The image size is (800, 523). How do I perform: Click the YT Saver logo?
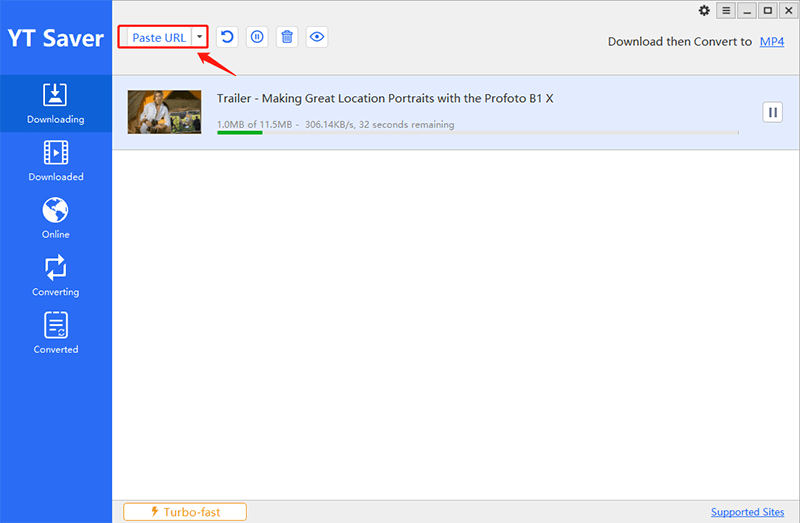pos(56,38)
